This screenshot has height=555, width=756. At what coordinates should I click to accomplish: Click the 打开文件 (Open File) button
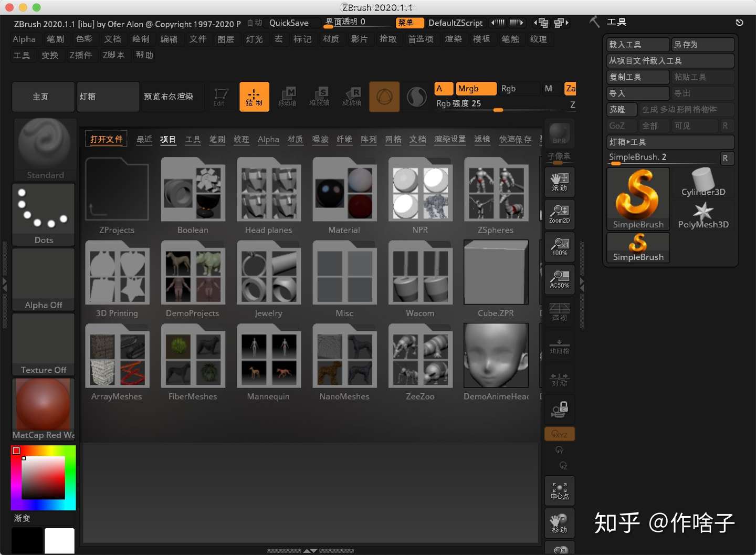click(106, 139)
